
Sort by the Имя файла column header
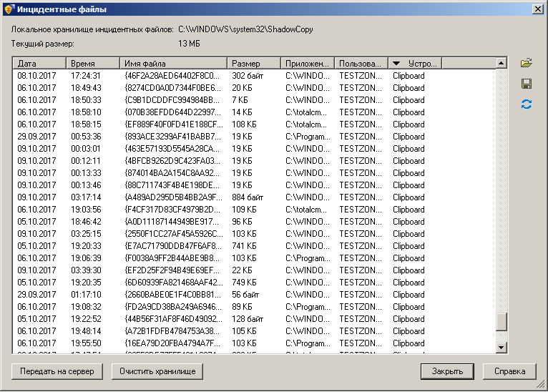coord(173,64)
